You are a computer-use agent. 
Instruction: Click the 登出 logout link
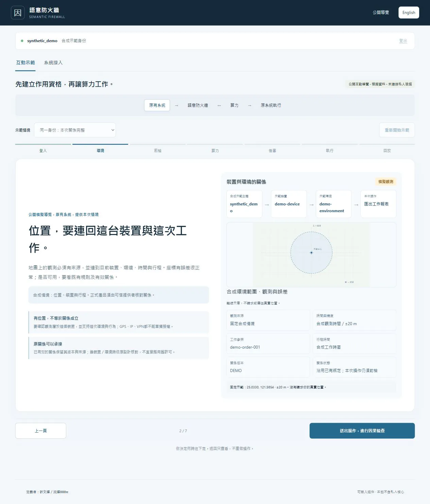(x=403, y=41)
